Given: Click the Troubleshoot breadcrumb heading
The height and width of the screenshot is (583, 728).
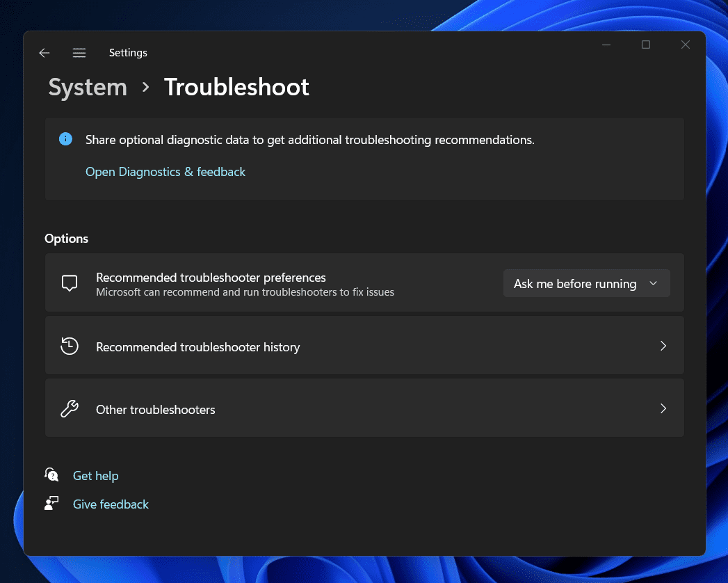Looking at the screenshot, I should click(236, 88).
